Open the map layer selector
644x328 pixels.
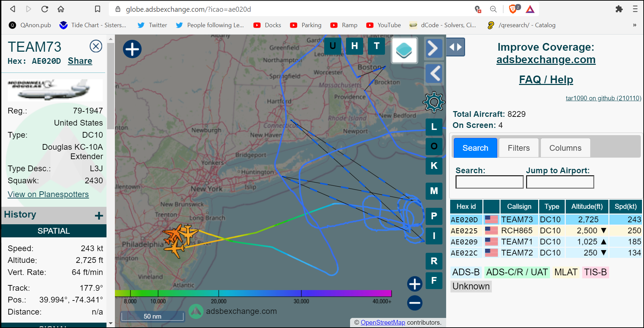404,50
